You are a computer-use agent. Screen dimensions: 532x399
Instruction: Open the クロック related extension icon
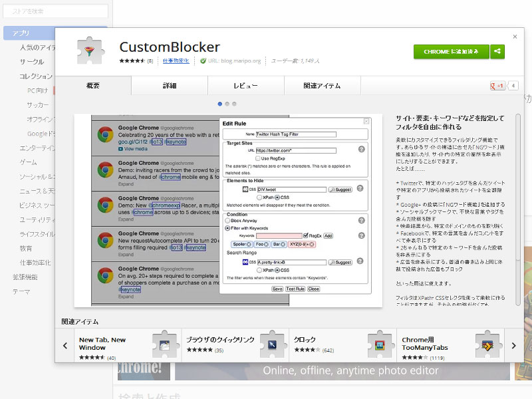[x=379, y=344]
